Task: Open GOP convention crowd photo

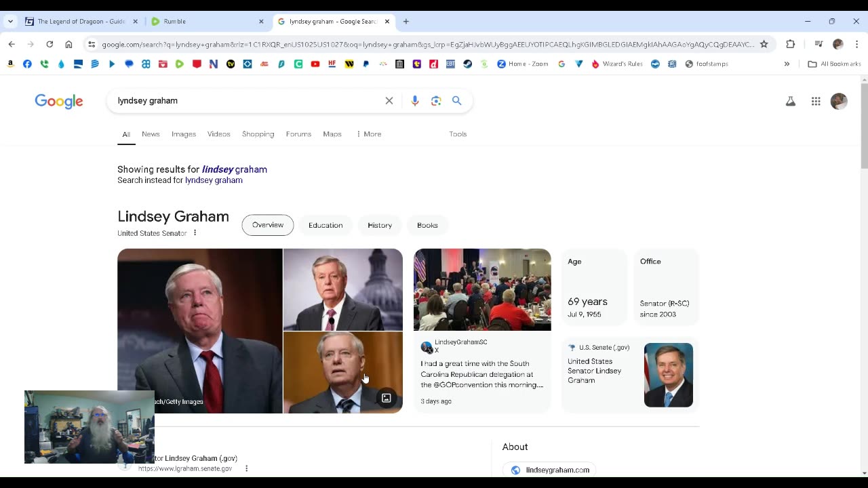Action: (x=482, y=289)
